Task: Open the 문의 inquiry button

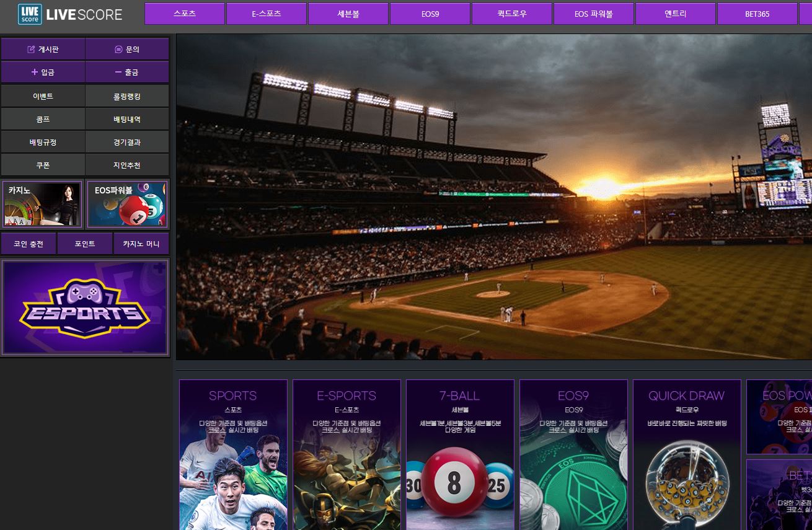Action: point(127,49)
